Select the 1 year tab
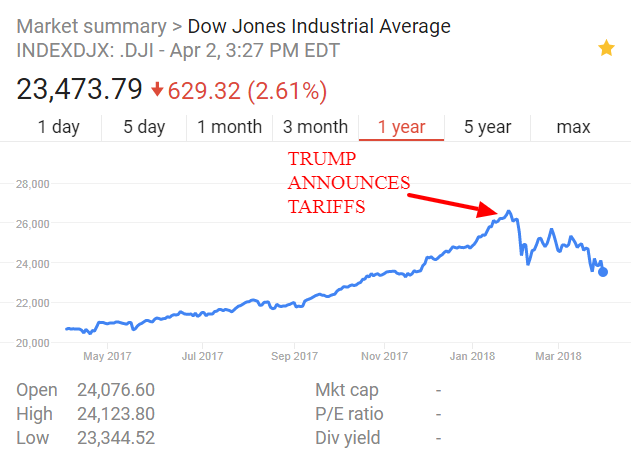The width and height of the screenshot is (631, 453). coord(401,127)
